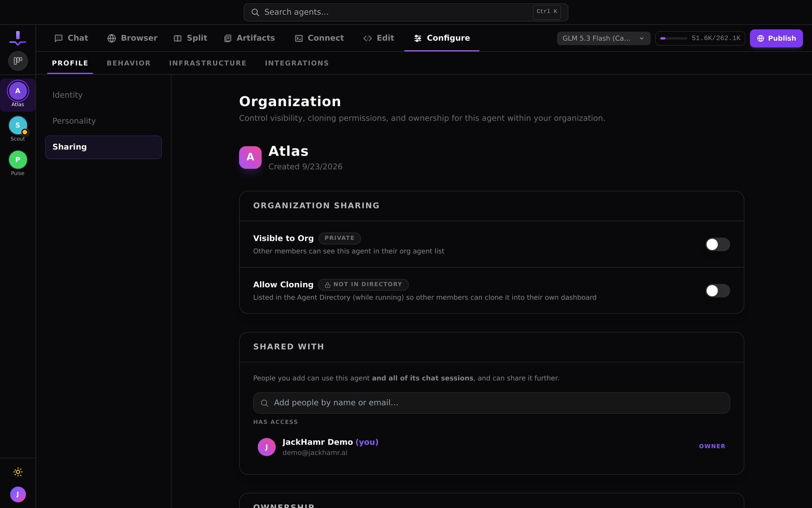
Task: Switch to the Infrastructure sub-tab
Action: (208, 63)
